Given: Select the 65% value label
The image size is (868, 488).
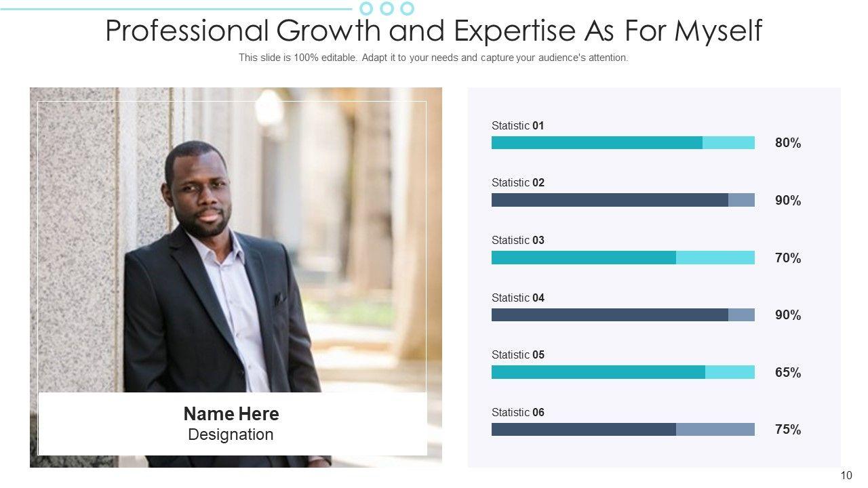Looking at the screenshot, I should click(x=788, y=373).
